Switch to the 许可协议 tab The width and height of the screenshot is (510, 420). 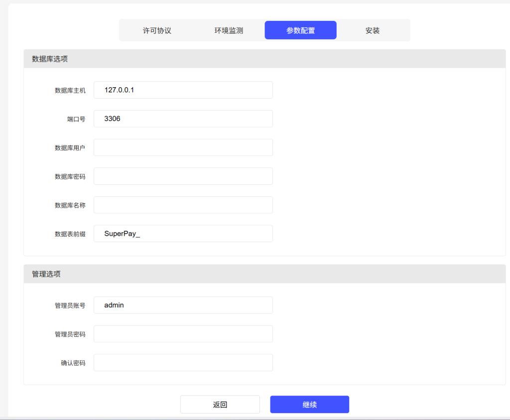click(x=157, y=30)
